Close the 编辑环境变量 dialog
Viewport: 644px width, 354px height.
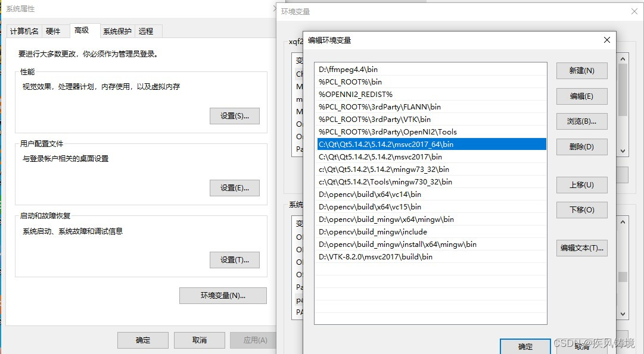(x=606, y=40)
